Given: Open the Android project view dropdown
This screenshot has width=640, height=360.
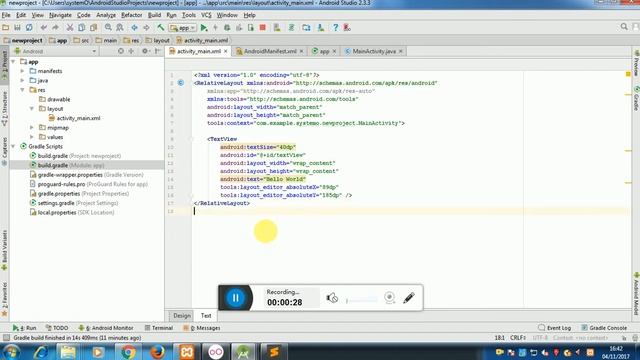Looking at the screenshot, I should pos(56,51).
